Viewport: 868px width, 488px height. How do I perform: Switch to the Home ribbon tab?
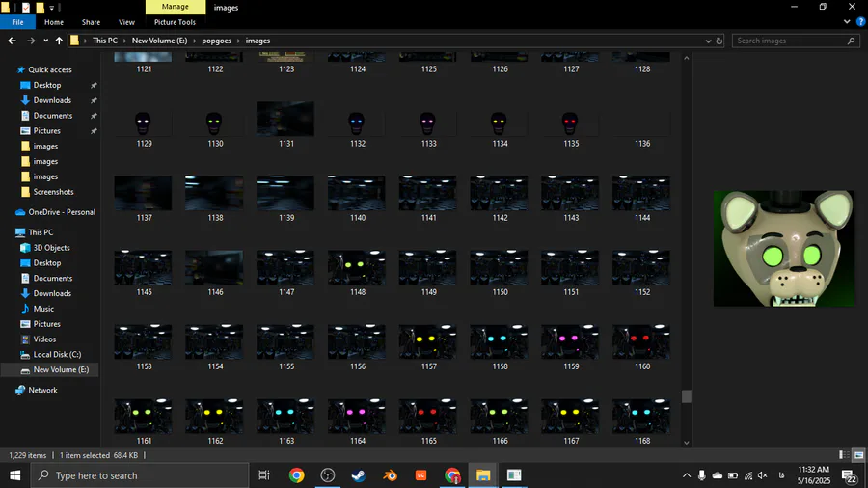coord(54,22)
